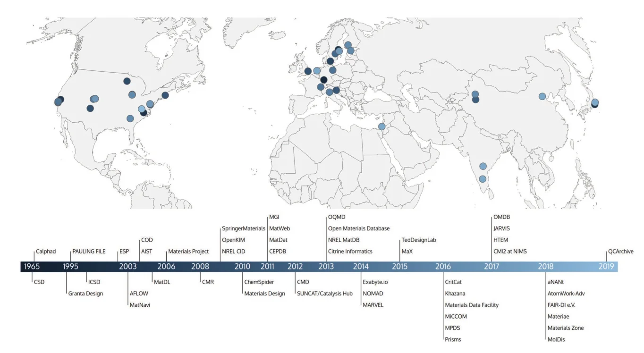Viewport: 644px width, 353px height.
Task: Click the 2013 timeline year
Action: click(326, 267)
